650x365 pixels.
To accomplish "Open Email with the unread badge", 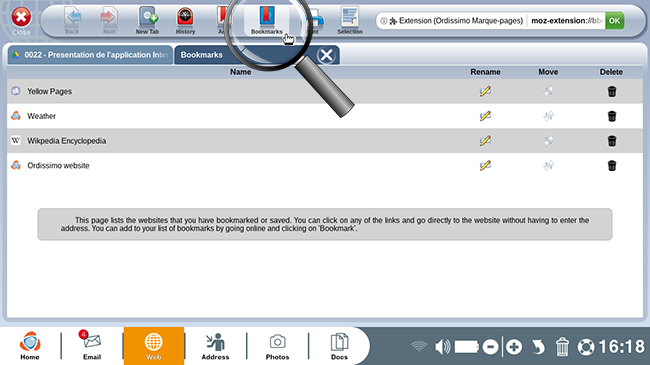I will (92, 346).
